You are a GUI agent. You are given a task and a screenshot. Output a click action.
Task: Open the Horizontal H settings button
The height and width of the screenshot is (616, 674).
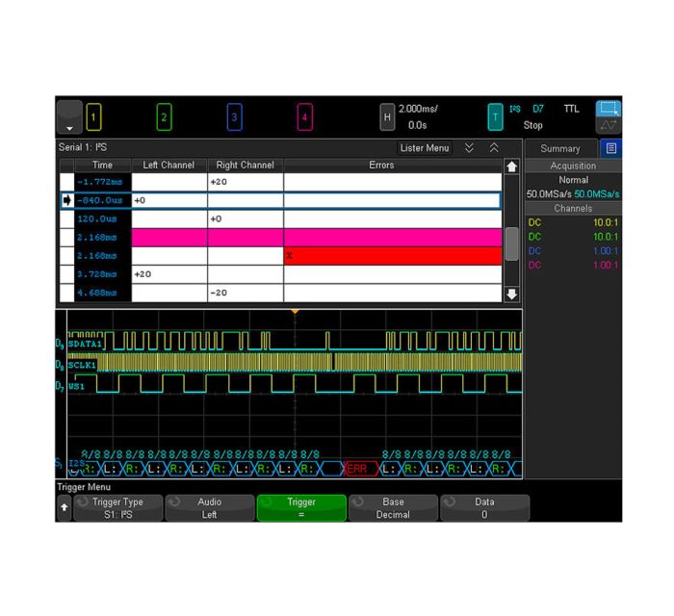[x=387, y=116]
